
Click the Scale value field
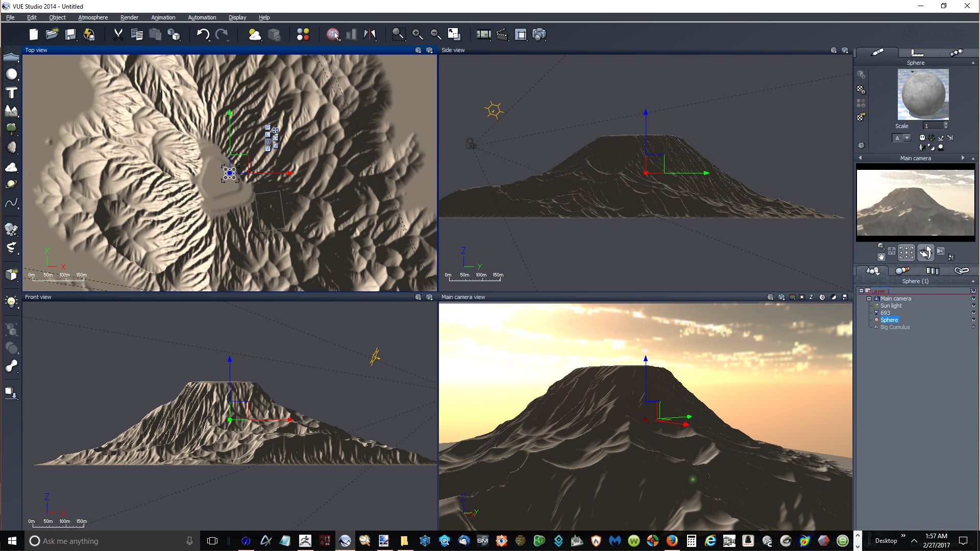[x=932, y=126]
